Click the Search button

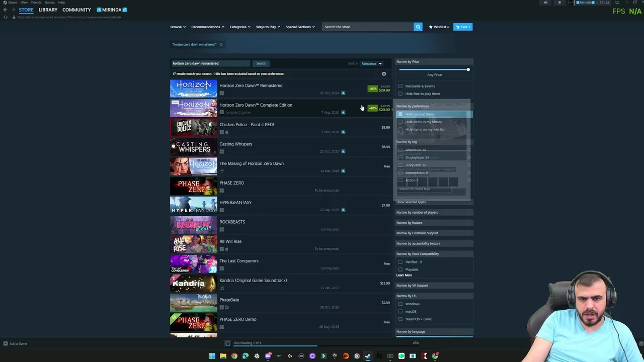(x=261, y=63)
